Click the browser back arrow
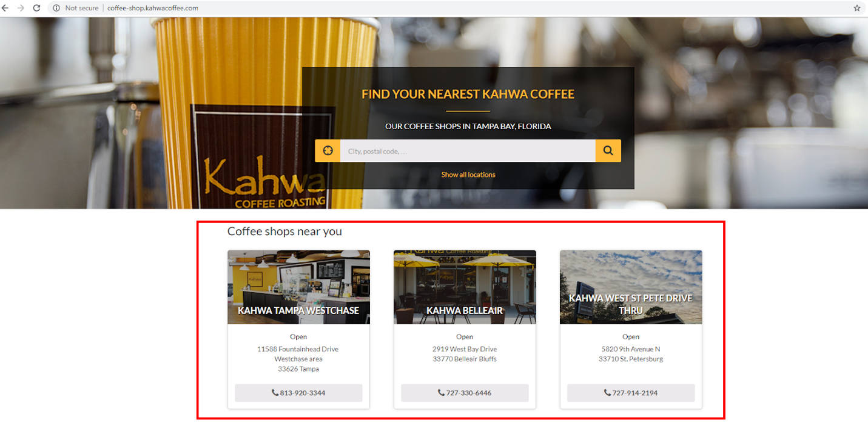 pyautogui.click(x=5, y=8)
